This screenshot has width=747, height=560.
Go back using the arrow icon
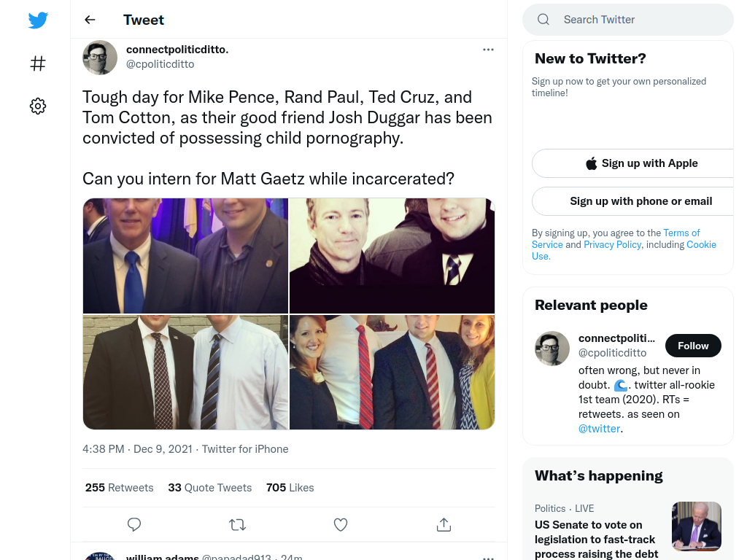[x=90, y=20]
